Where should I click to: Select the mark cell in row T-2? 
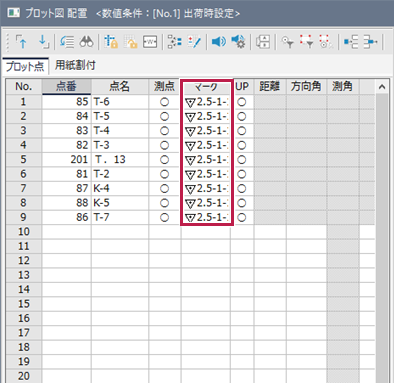(x=206, y=174)
